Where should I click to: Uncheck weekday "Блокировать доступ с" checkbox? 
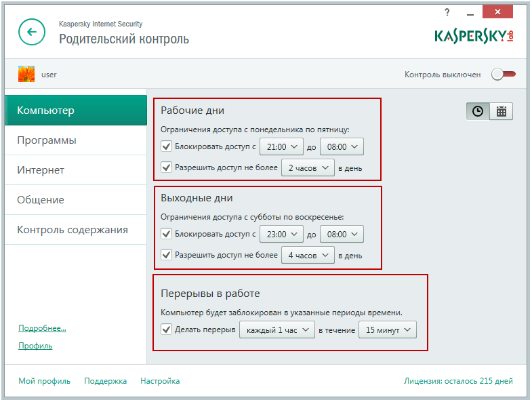tap(166, 146)
